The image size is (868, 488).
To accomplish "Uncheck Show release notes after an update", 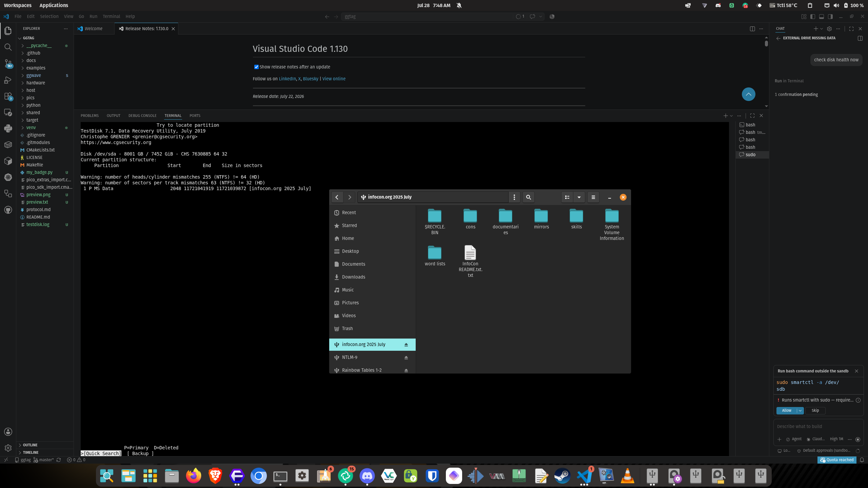I will [256, 67].
